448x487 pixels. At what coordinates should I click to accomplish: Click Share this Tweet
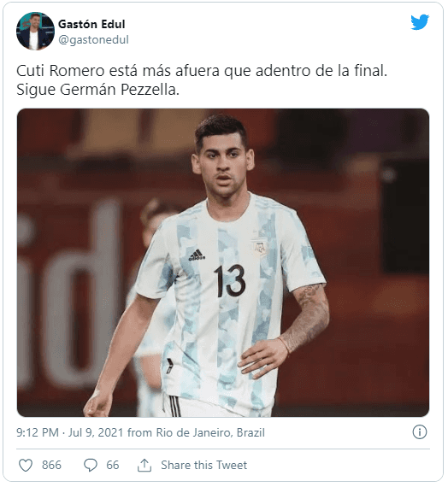click(204, 466)
